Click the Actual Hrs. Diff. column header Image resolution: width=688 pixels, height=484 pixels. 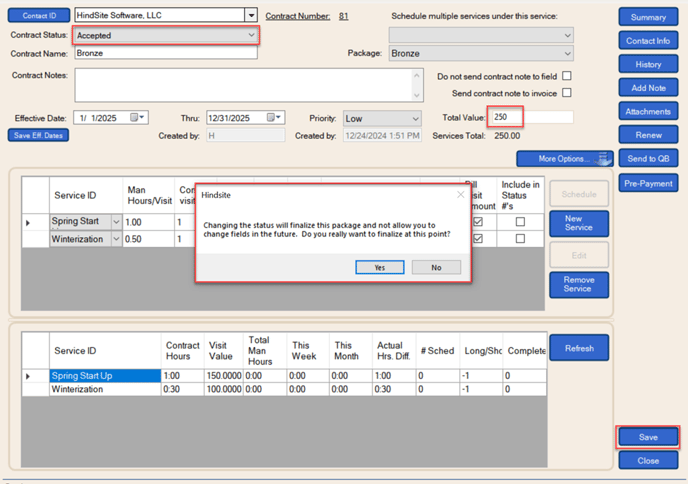click(394, 351)
